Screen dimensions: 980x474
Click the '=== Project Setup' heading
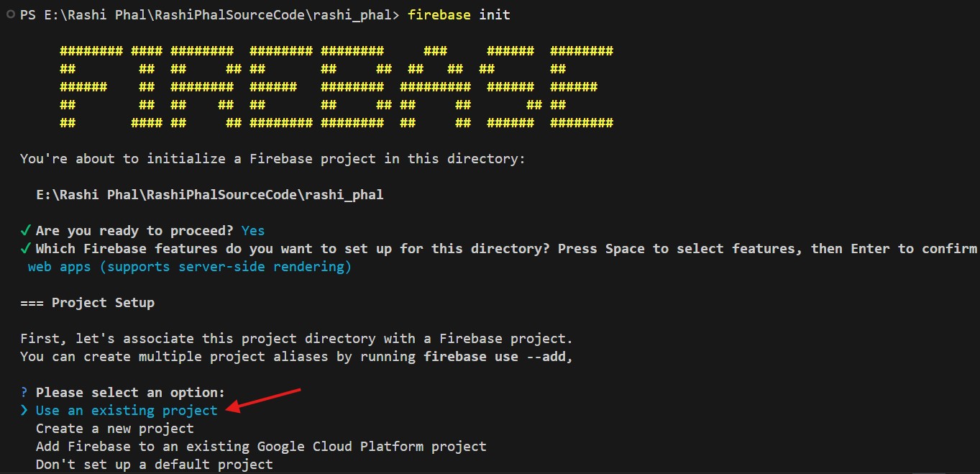click(x=87, y=303)
